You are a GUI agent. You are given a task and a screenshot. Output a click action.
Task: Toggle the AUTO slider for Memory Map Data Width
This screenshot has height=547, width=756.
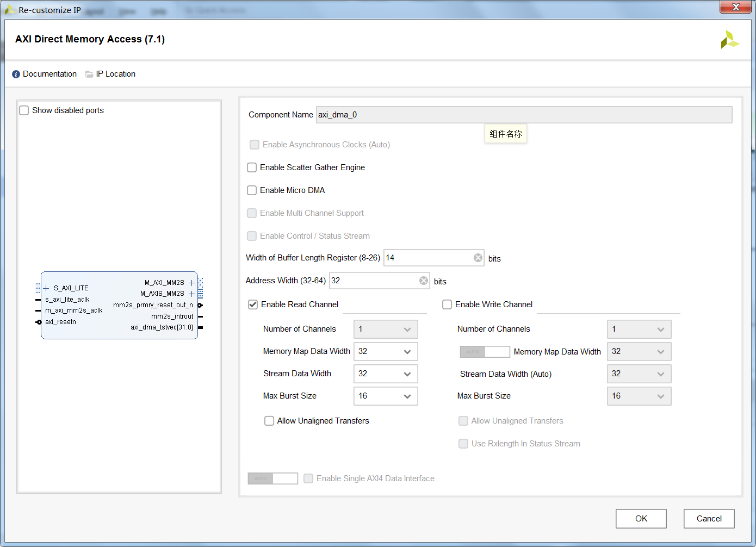pos(485,352)
